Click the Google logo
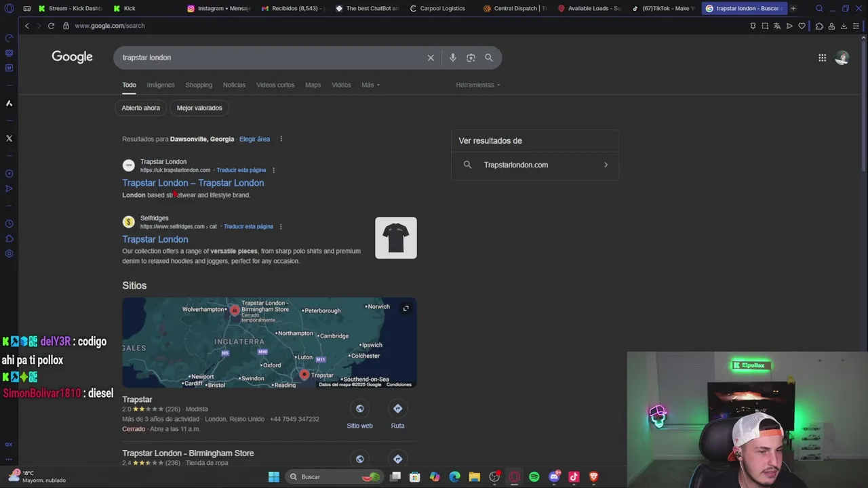 click(72, 57)
